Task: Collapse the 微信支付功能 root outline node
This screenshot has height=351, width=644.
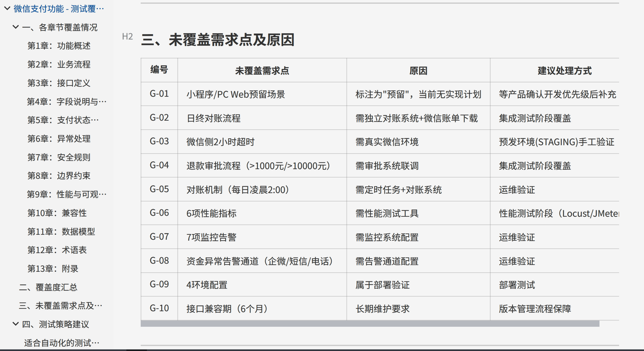Action: pos(7,9)
